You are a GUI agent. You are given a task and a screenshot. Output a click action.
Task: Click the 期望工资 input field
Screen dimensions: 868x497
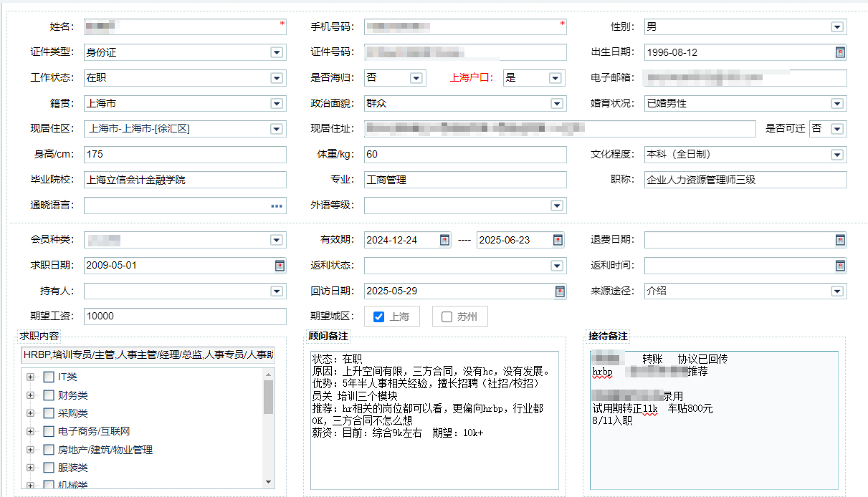click(x=185, y=317)
